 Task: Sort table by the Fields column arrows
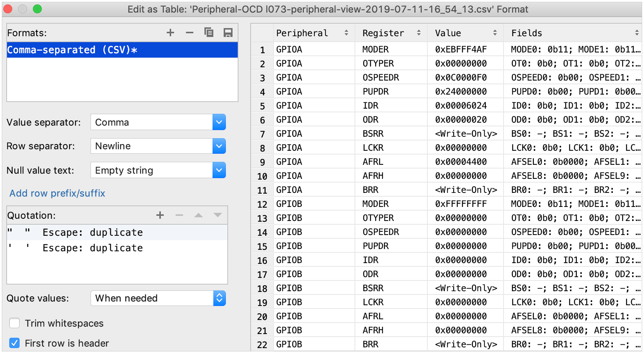pos(637,33)
